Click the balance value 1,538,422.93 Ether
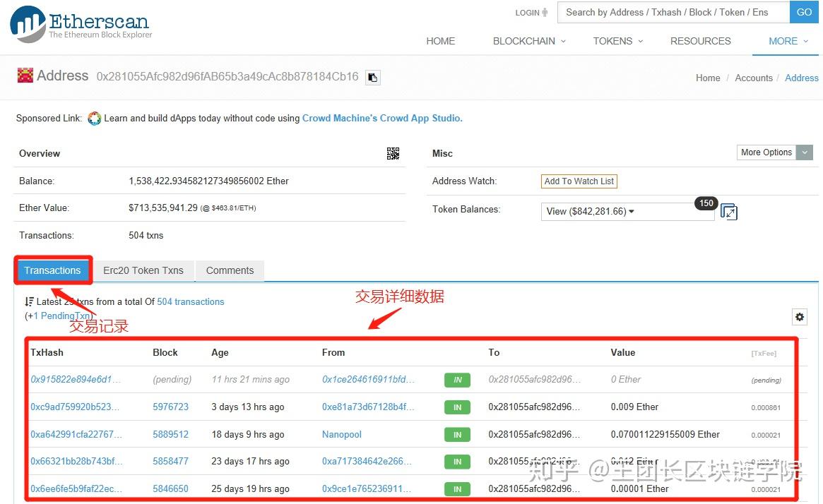This screenshot has height=504, width=823. [x=209, y=181]
